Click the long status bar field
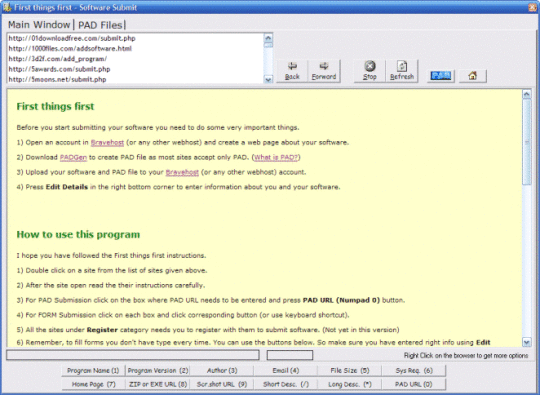This screenshot has height=395, width=540. pyautogui.click(x=133, y=355)
